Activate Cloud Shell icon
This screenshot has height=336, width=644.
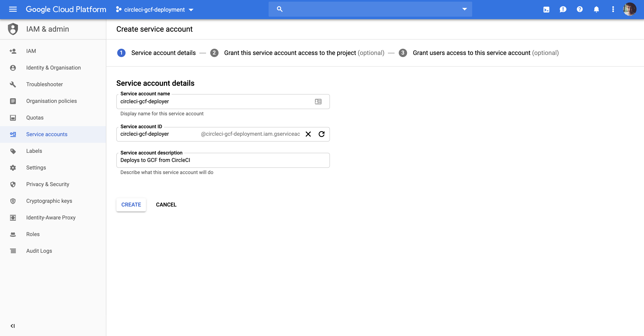click(x=546, y=10)
